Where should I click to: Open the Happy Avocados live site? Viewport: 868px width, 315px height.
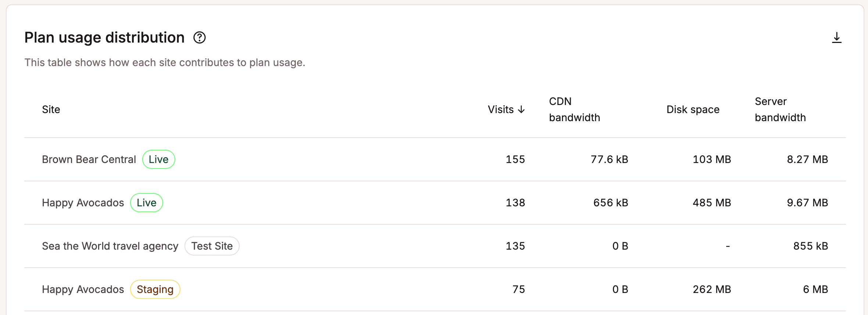click(x=83, y=202)
